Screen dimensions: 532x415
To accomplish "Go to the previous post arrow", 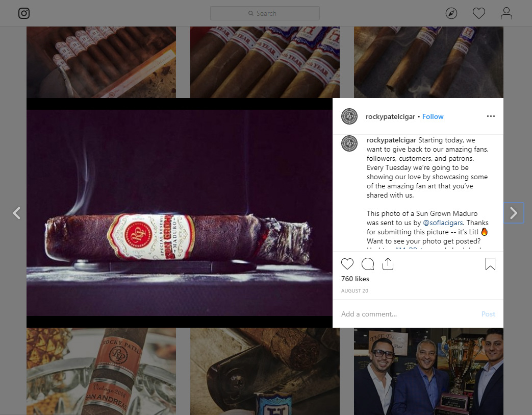I will click(x=17, y=213).
